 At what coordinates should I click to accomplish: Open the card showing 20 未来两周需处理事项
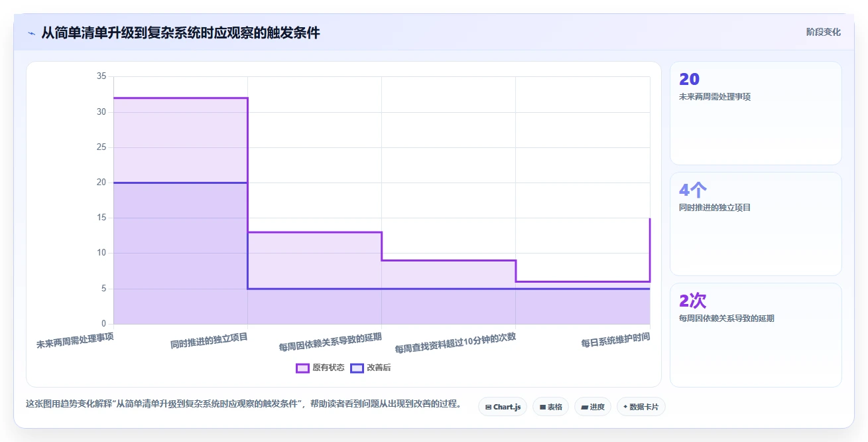pyautogui.click(x=756, y=113)
